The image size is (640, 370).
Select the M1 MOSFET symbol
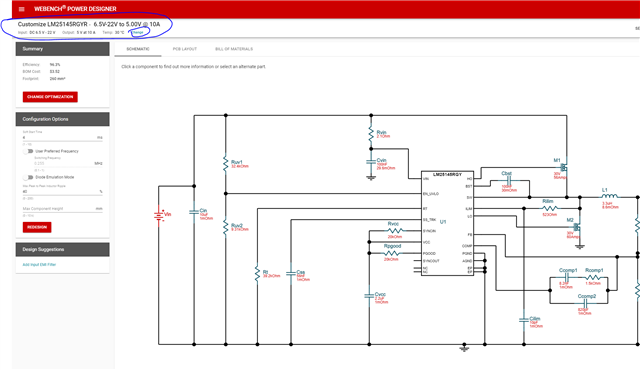click(x=564, y=167)
